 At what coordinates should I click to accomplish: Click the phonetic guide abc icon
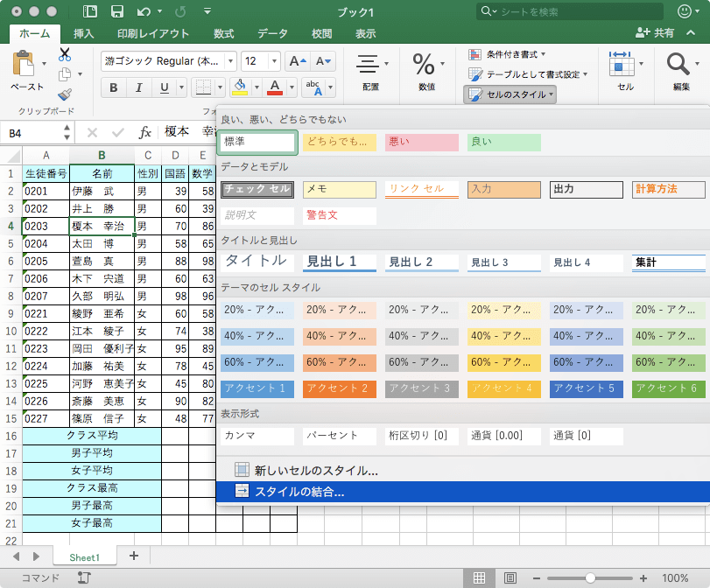coord(313,87)
